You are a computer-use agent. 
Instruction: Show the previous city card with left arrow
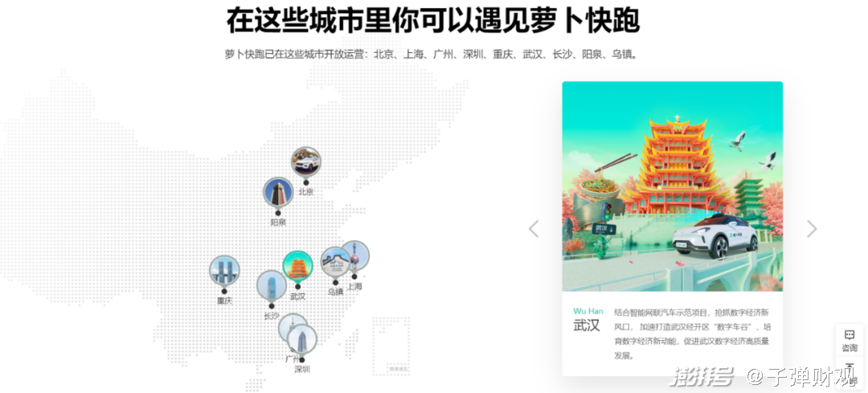(x=534, y=228)
